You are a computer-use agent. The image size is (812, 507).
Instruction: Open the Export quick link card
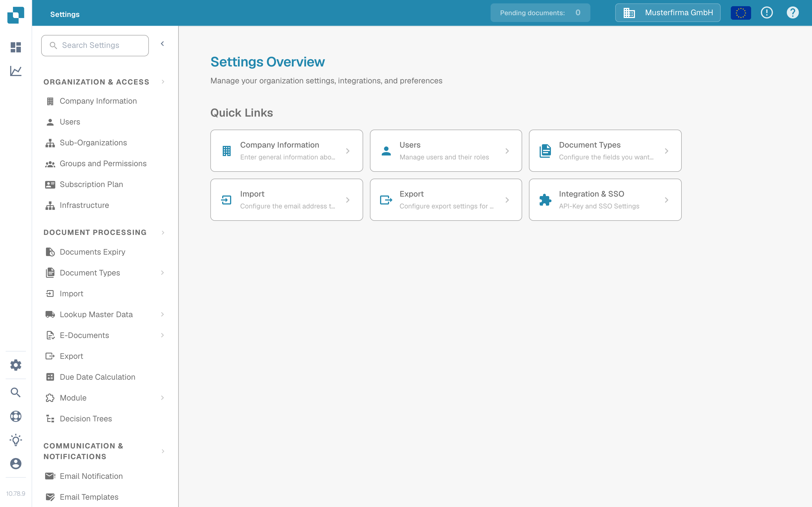pos(446,200)
